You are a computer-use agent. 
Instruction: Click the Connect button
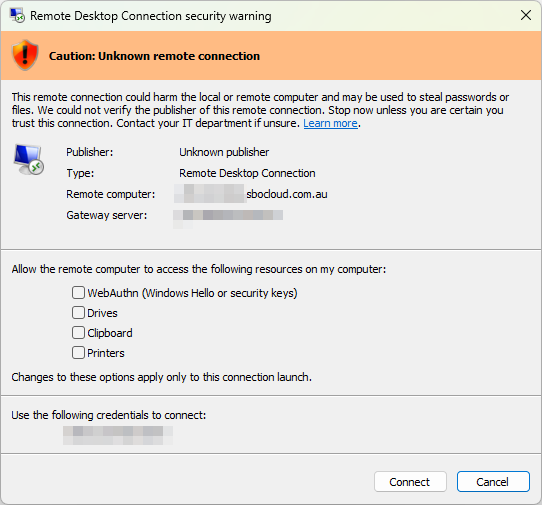pyautogui.click(x=410, y=481)
